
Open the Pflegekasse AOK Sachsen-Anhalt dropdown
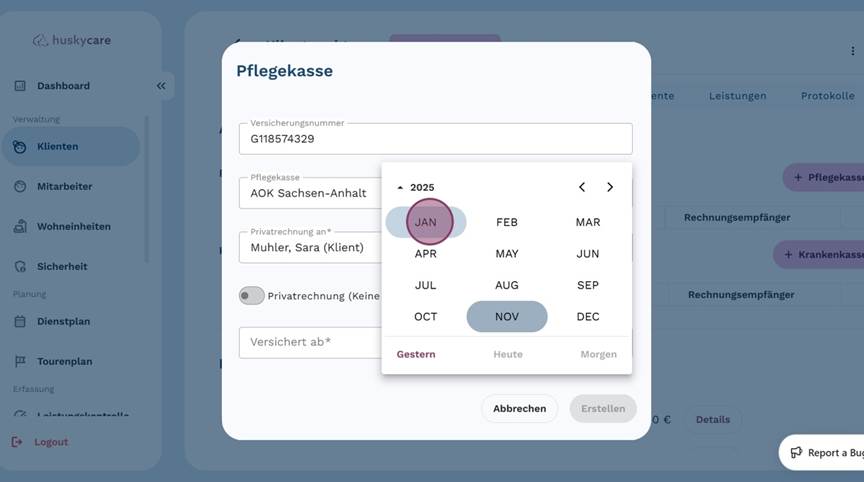tap(310, 193)
